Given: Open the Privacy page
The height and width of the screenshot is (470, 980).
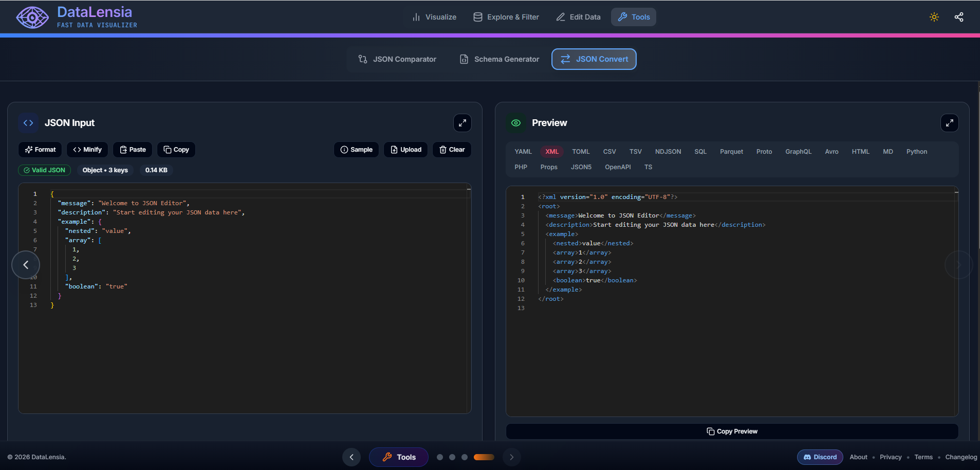Looking at the screenshot, I should pos(891,457).
